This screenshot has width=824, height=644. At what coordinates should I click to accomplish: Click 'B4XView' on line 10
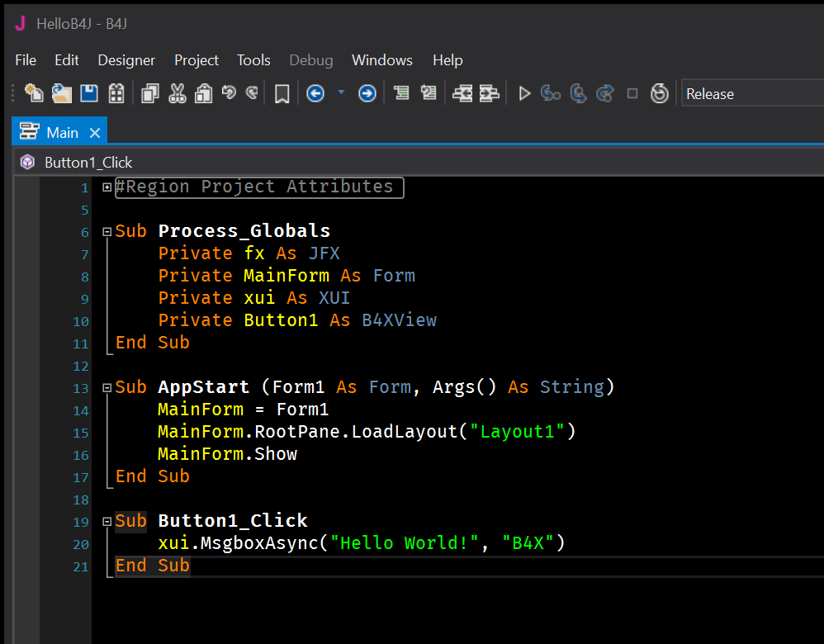[x=399, y=320]
